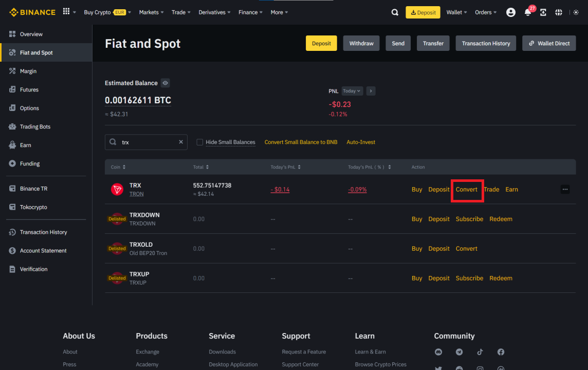Open the Telegram community icon
The image size is (588, 370).
pos(459,352)
